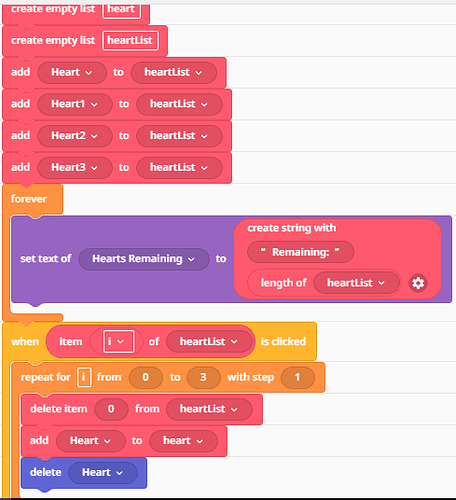Click the Remaining: string text field
This screenshot has width=456, height=500.
300,252
